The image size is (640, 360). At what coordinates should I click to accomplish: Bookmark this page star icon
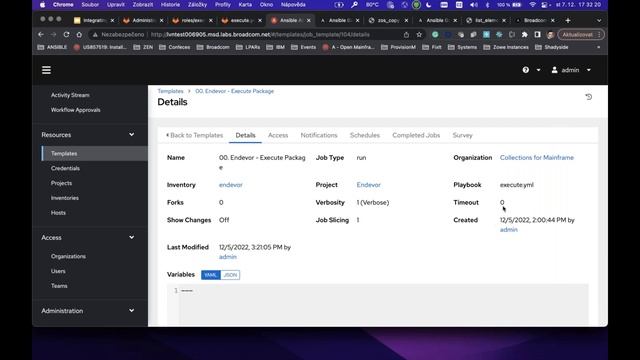(x=419, y=35)
